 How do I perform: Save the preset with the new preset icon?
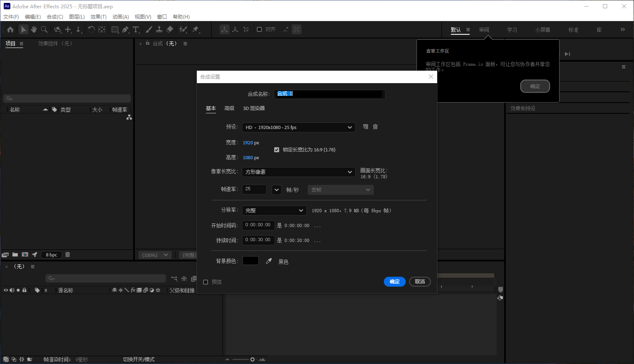coord(365,127)
